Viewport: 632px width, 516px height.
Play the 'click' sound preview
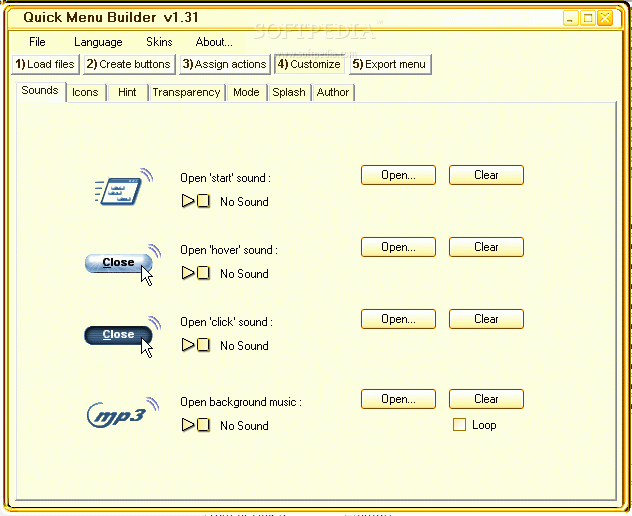(188, 345)
